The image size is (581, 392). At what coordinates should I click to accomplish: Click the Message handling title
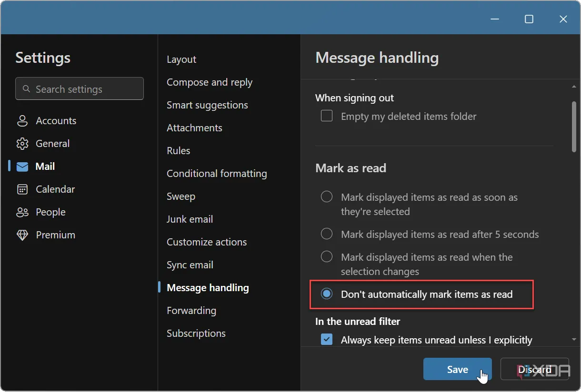tap(377, 58)
